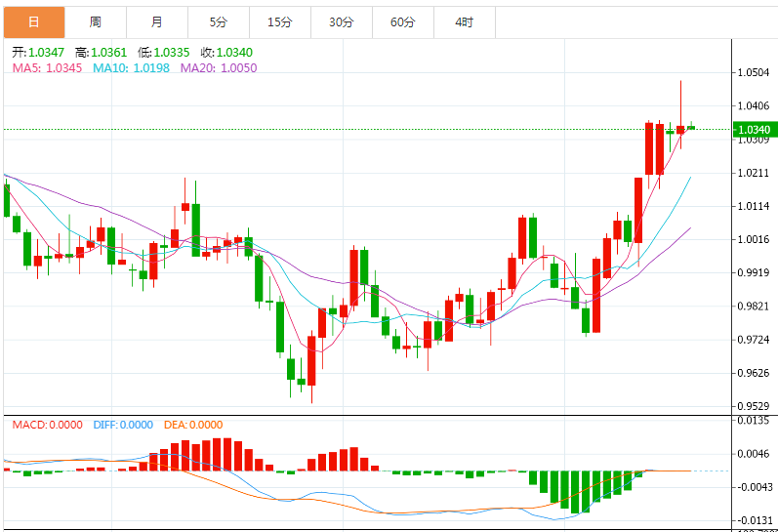778x532 pixels.
Task: Open the 60分 timeframe tab
Action: pyautogui.click(x=403, y=22)
